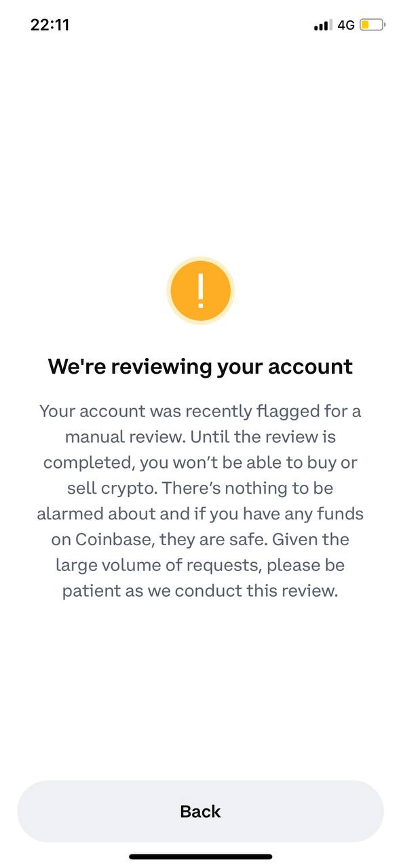Tap the battery indicator in status bar
Viewport: 401px width, 868px height.
point(373,25)
